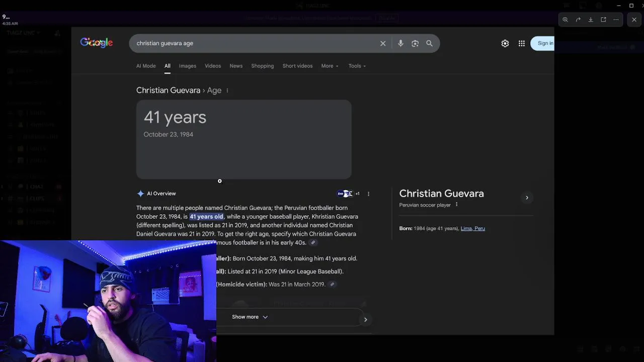Click the 'Christian Guevara' knowledge panel title

click(441, 194)
